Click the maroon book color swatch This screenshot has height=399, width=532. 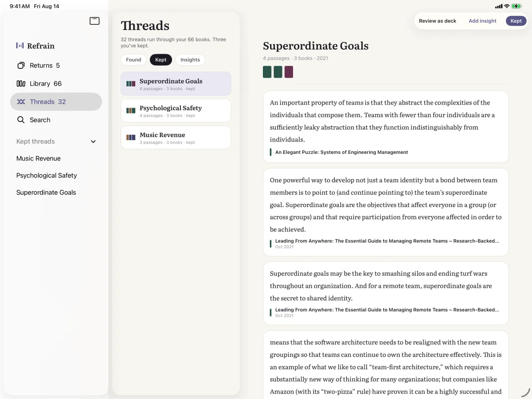289,72
